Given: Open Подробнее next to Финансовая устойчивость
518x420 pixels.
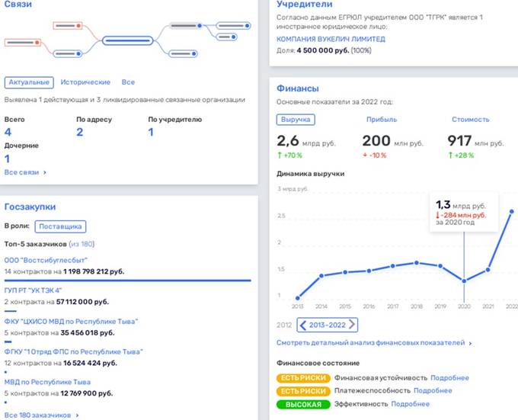Looking at the screenshot, I should coord(449,378).
